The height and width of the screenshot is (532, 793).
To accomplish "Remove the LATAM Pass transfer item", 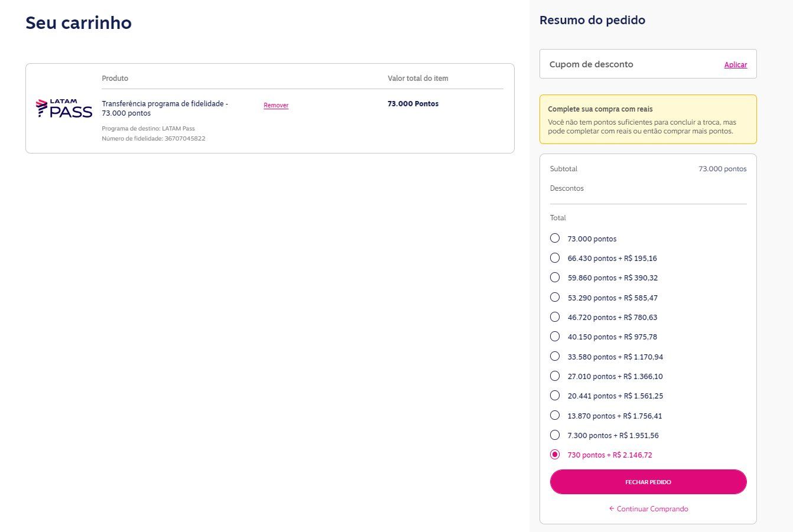I will 276,105.
